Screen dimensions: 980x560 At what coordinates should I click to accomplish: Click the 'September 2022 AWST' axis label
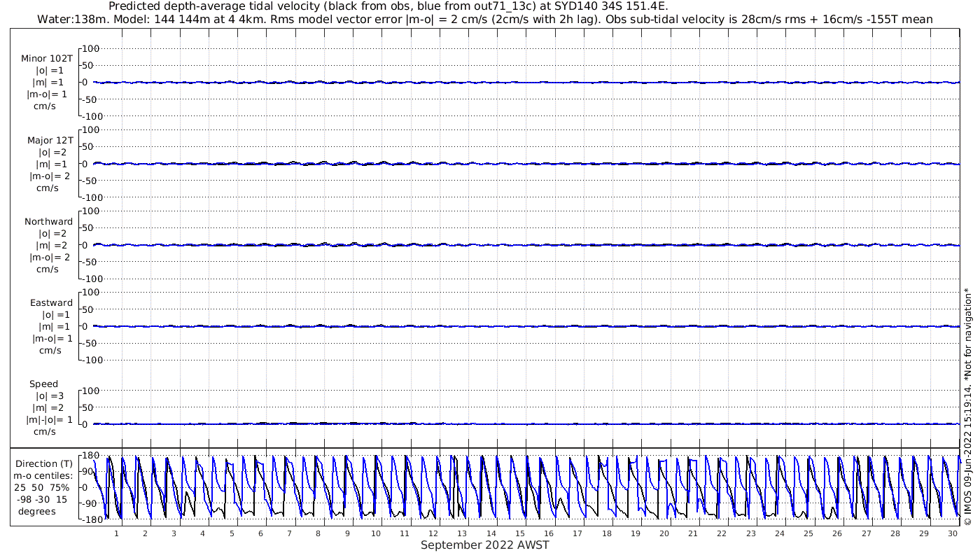(x=484, y=545)
